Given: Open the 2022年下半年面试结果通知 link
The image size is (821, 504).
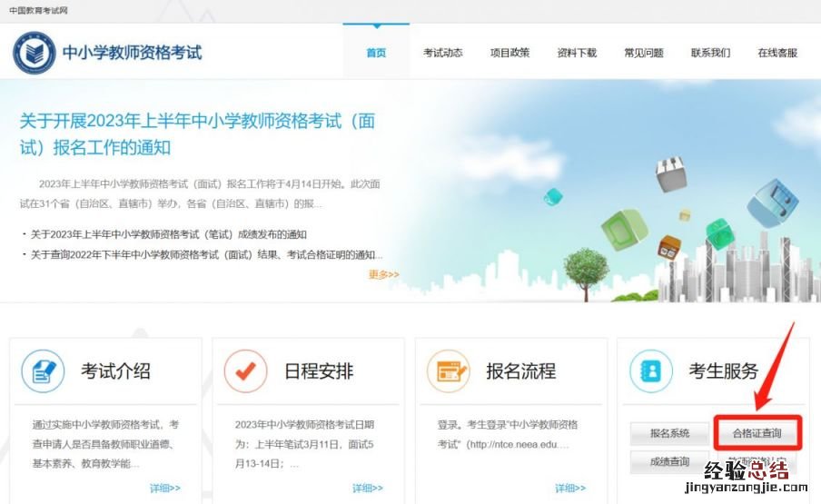Looking at the screenshot, I should tap(207, 255).
